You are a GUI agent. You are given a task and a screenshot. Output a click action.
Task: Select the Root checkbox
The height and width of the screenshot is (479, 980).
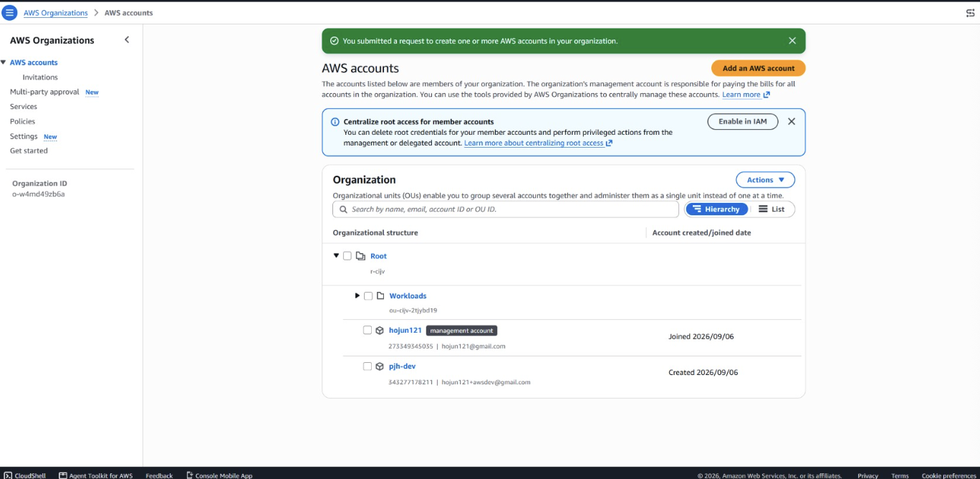coord(347,256)
